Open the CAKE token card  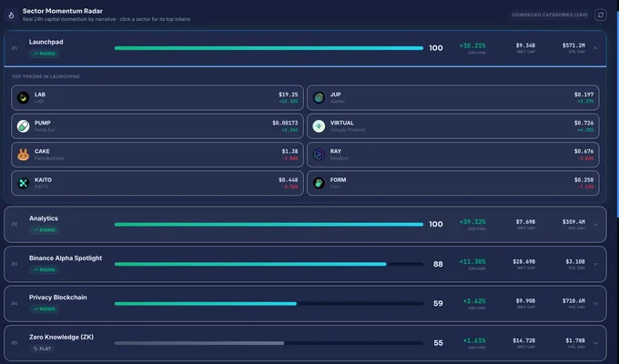157,155
